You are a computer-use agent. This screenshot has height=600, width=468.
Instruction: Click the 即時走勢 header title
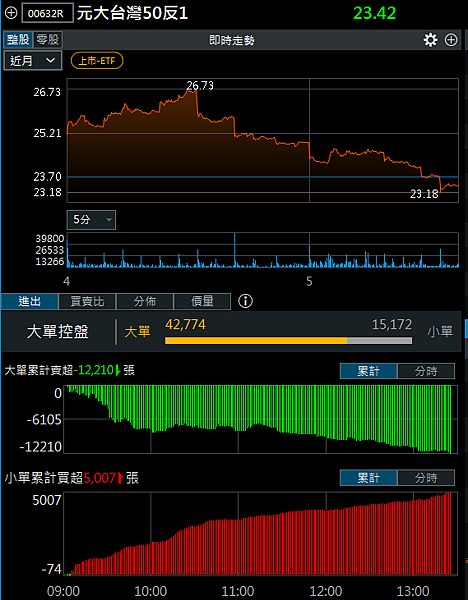pyautogui.click(x=232, y=40)
